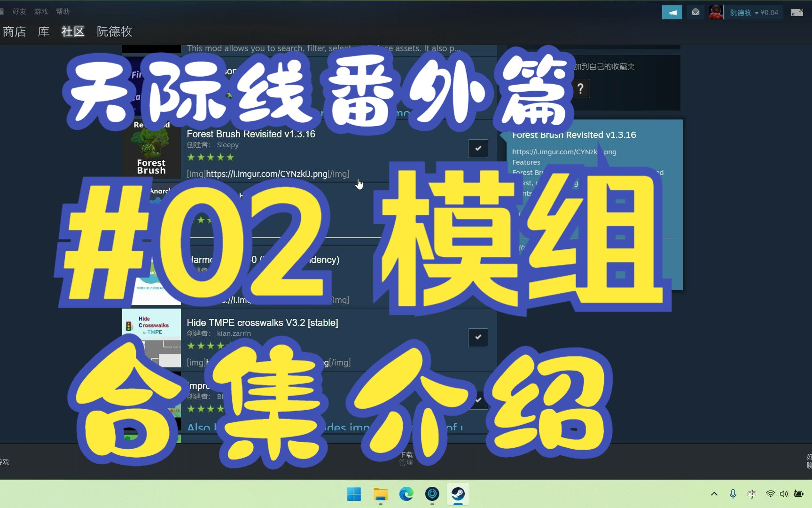Open Windows Start menu
The image size is (812, 508).
pos(354,494)
